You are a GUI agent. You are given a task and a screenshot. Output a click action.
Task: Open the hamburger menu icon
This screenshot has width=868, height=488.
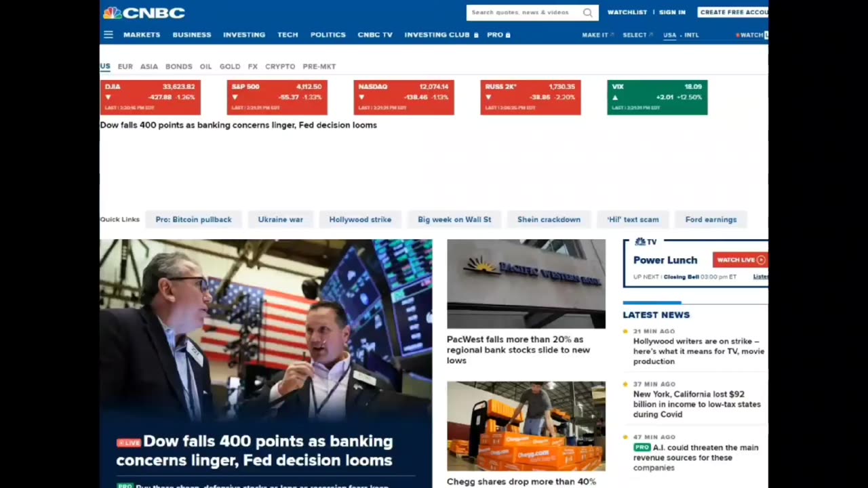(108, 35)
